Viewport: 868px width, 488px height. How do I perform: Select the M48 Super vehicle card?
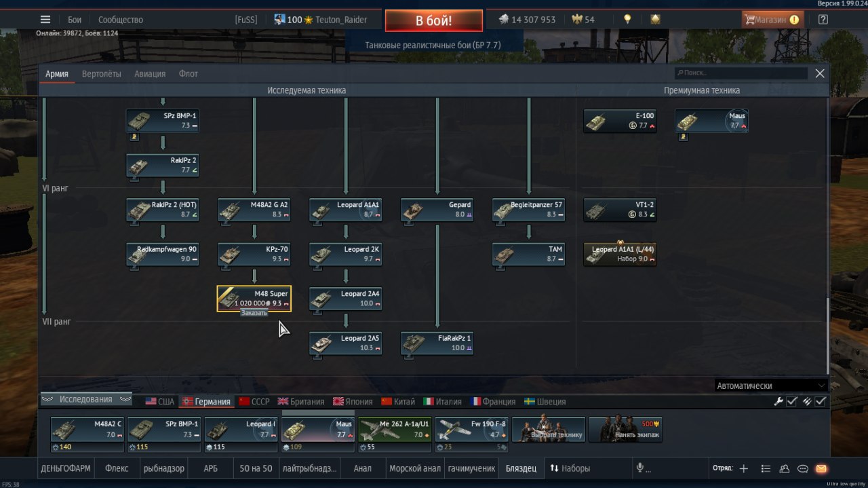click(x=254, y=299)
